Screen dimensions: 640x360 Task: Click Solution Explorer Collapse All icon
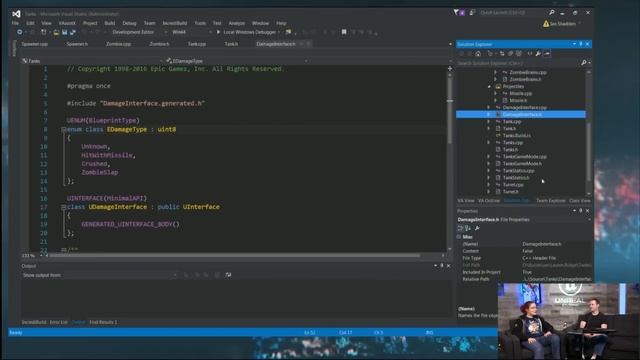coord(510,53)
